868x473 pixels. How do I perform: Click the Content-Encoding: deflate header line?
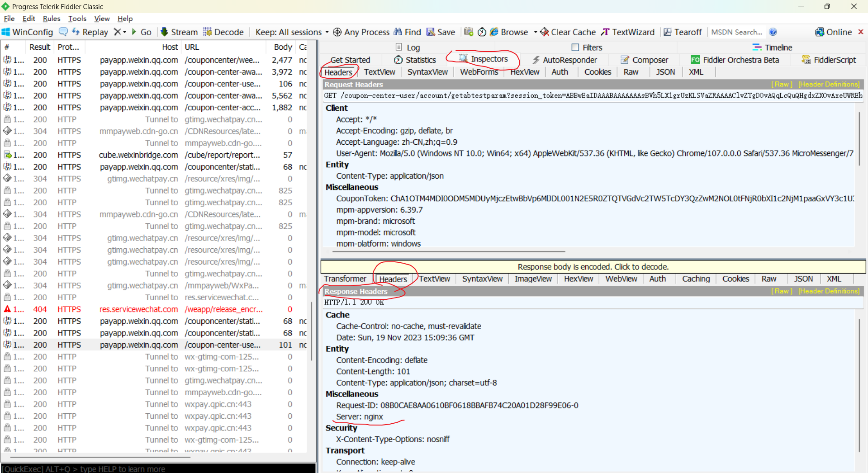pyautogui.click(x=382, y=360)
